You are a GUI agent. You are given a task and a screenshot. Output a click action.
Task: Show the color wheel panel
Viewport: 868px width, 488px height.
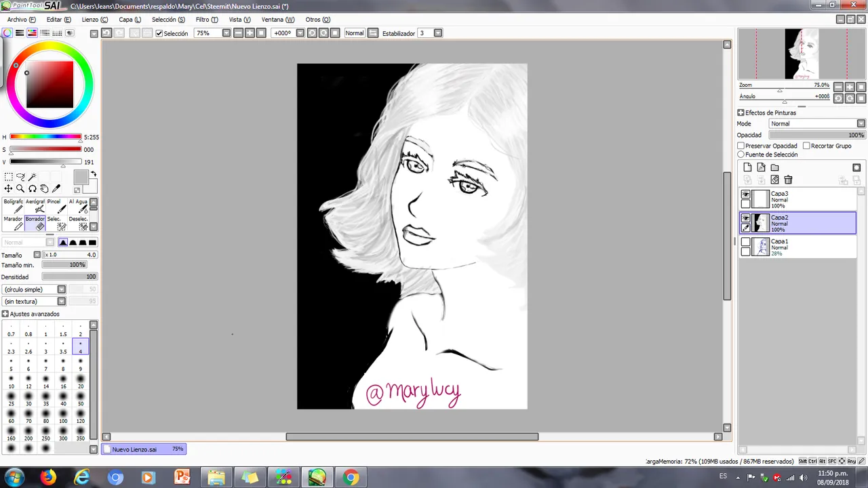[x=7, y=33]
